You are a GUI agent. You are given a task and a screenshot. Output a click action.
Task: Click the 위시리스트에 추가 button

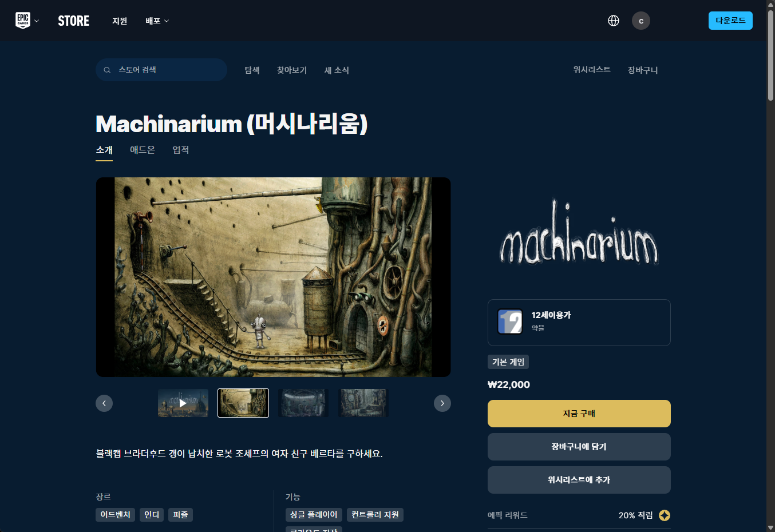[x=579, y=480]
